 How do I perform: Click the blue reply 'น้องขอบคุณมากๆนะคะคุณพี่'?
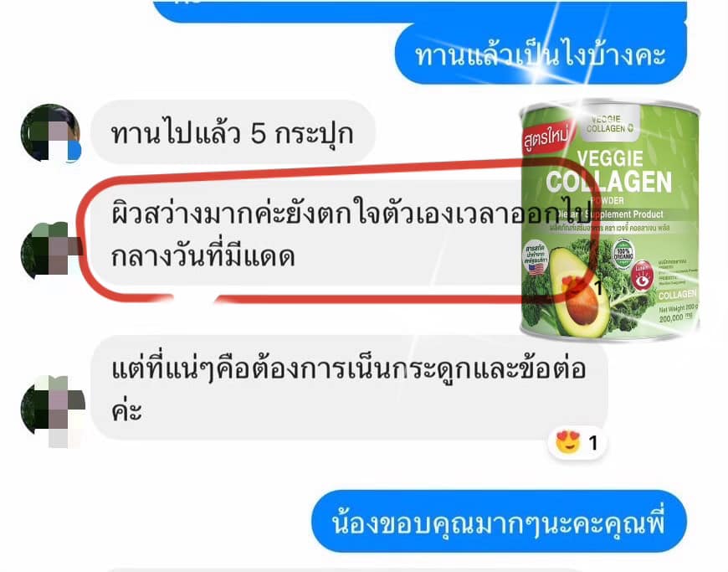click(499, 522)
